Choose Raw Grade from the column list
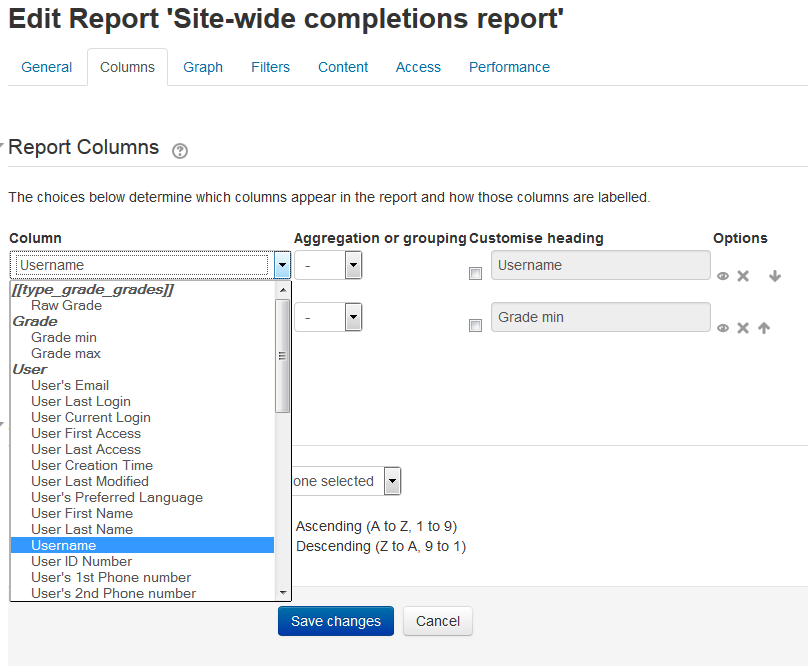The width and height of the screenshot is (808, 666). (143, 306)
